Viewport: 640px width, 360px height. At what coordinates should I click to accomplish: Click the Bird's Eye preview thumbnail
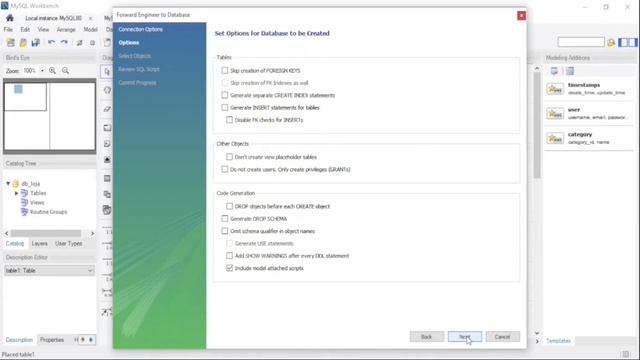49,116
